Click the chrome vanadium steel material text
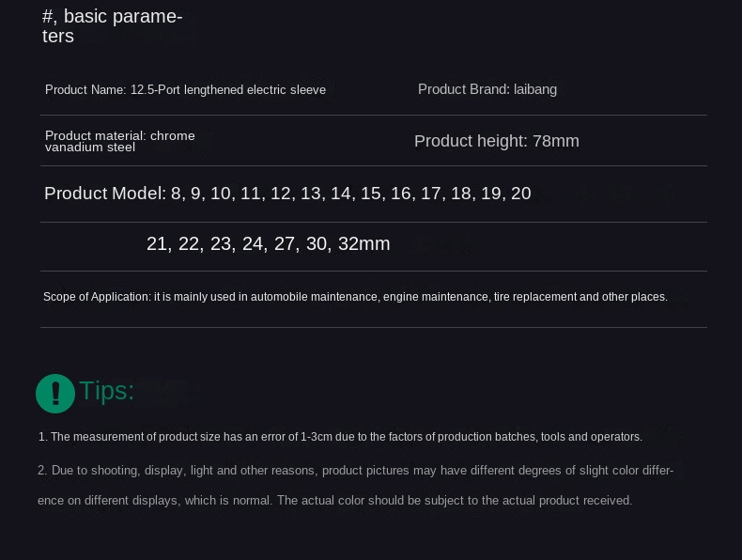 [119, 141]
